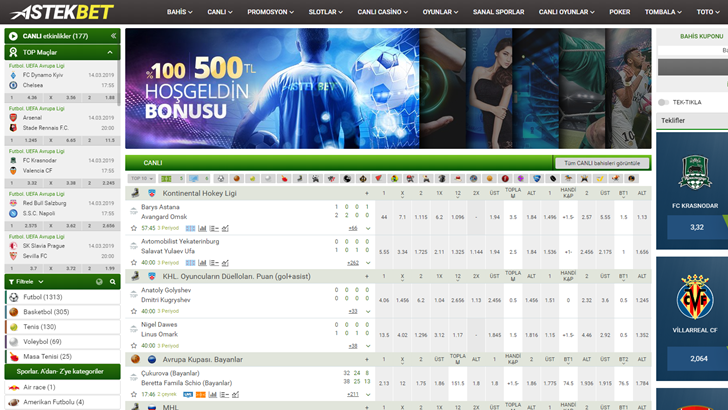Pin Nigel Dawes duel to TOP

pyautogui.click(x=134, y=329)
